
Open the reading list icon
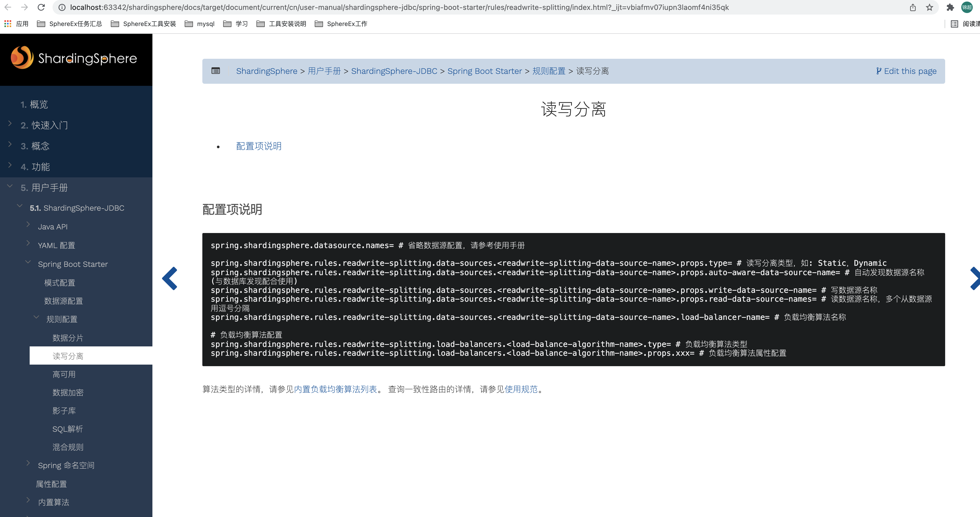(x=955, y=24)
